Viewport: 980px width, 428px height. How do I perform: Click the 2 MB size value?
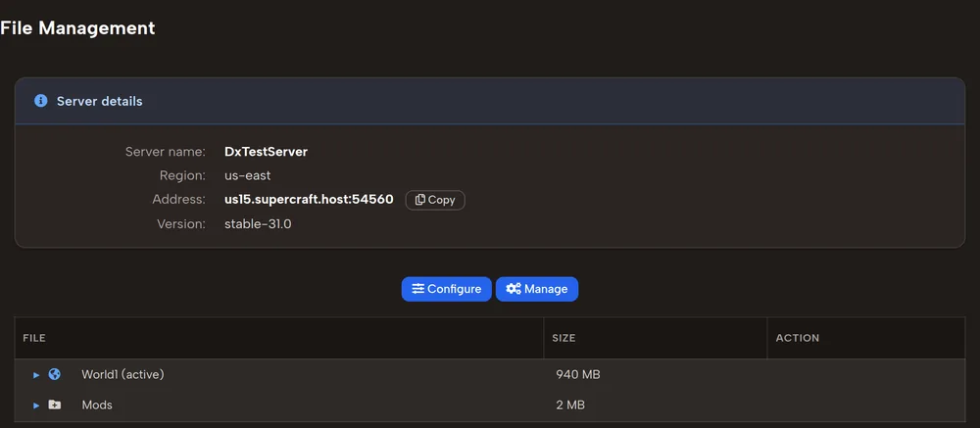[x=570, y=404]
